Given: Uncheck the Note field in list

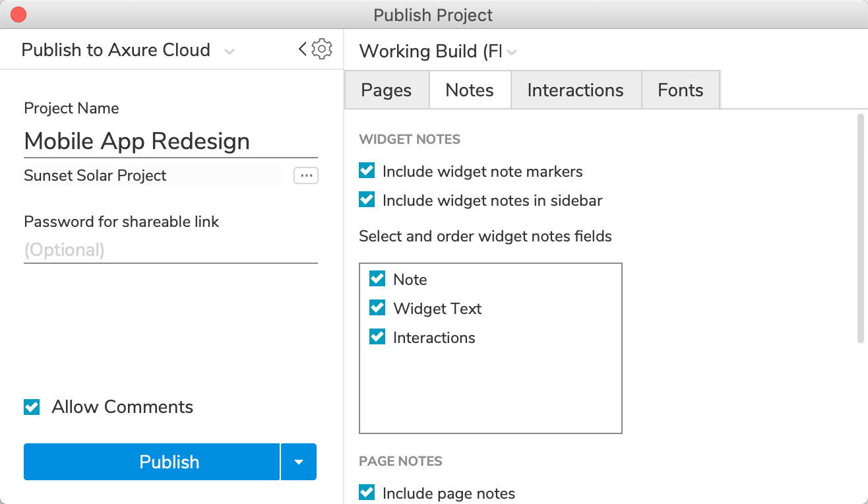Looking at the screenshot, I should tap(377, 279).
